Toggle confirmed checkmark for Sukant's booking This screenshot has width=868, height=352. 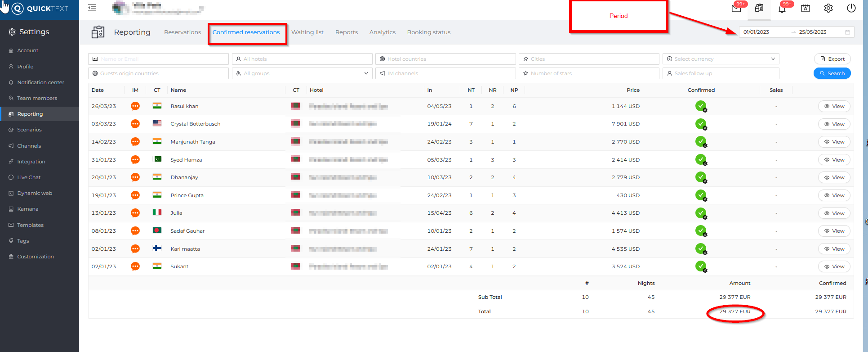click(x=700, y=266)
